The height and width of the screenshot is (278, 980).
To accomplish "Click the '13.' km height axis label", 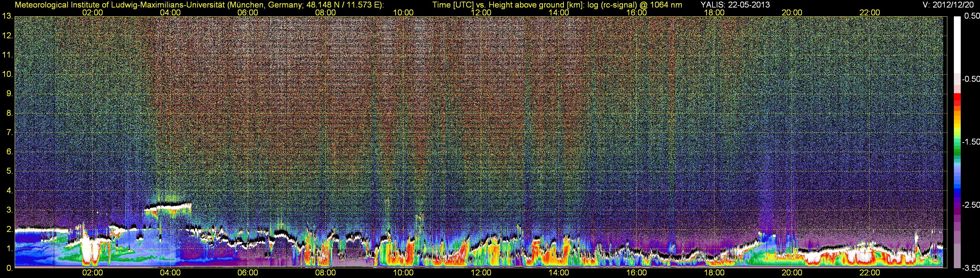I will point(7,16).
